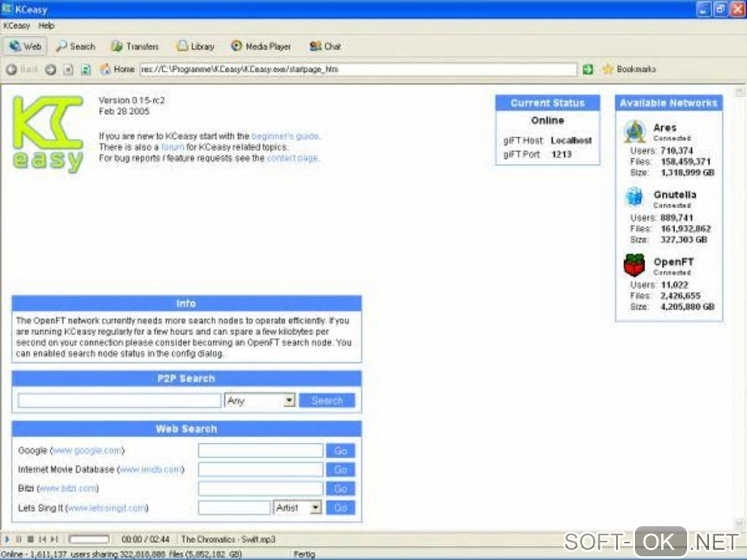Click Go next to Bitzi search
Image resolution: width=747 pixels, height=560 pixels.
click(340, 488)
